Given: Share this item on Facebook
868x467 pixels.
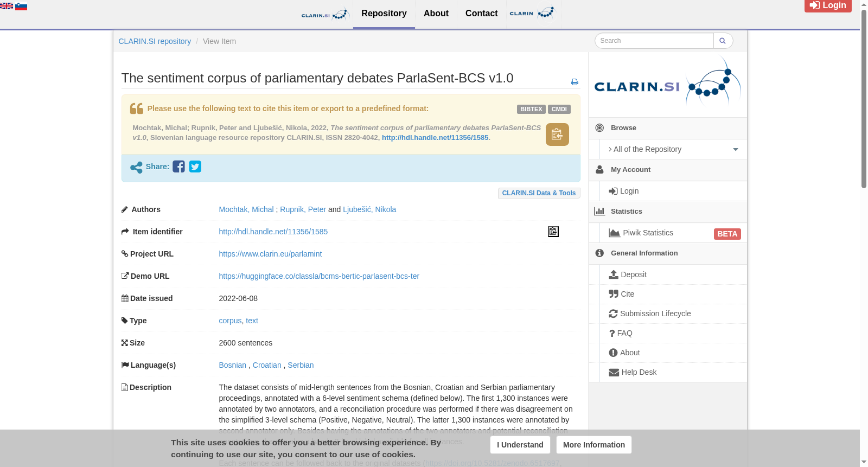Looking at the screenshot, I should [x=178, y=167].
